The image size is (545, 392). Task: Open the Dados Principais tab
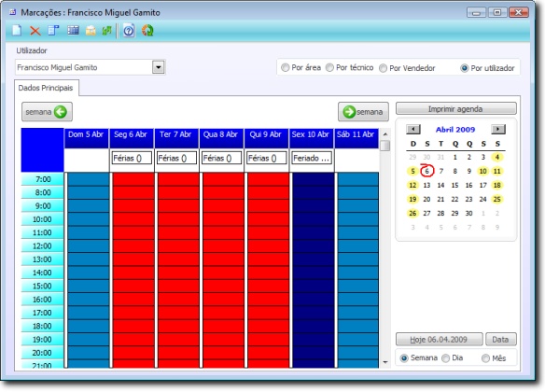pos(46,88)
